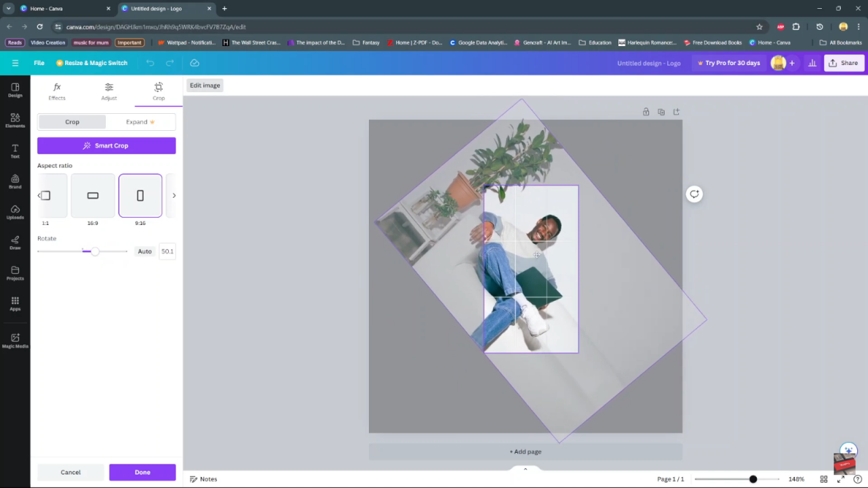This screenshot has width=868, height=488.
Task: Reload the browser page
Action: click(x=39, y=26)
